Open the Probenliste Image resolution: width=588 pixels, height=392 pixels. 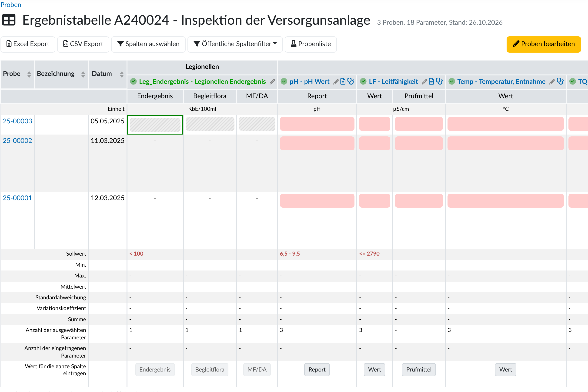[311, 44]
